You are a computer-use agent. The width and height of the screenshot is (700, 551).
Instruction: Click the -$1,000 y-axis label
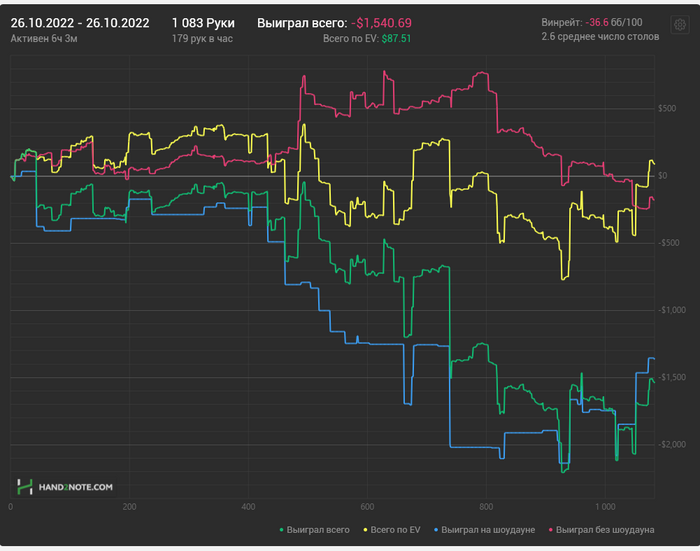point(672,310)
